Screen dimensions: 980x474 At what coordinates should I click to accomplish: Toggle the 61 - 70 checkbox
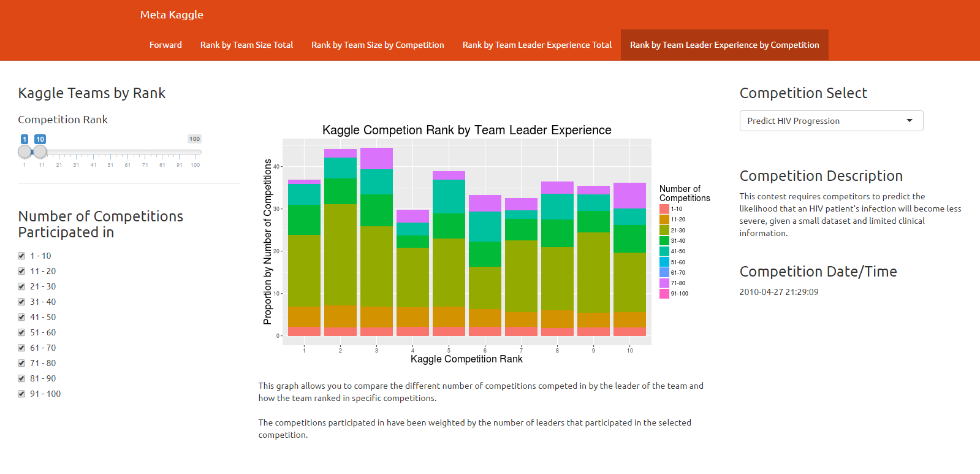point(21,348)
